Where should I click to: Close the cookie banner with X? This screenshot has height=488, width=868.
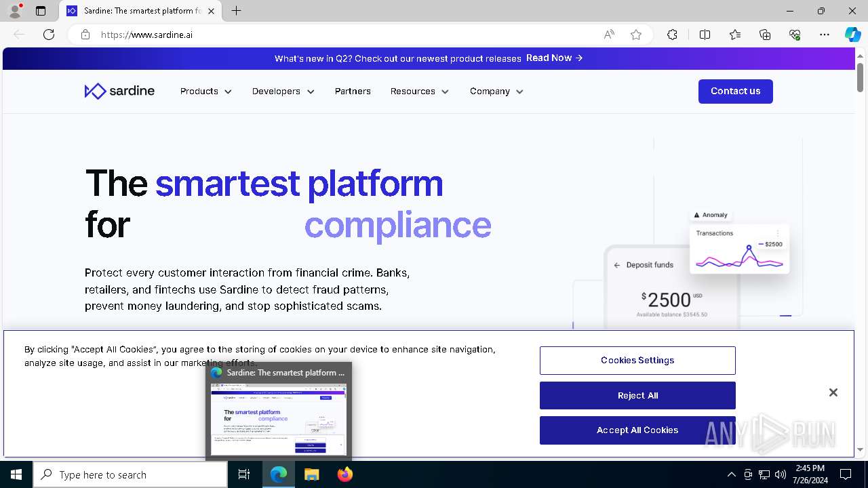tap(833, 392)
